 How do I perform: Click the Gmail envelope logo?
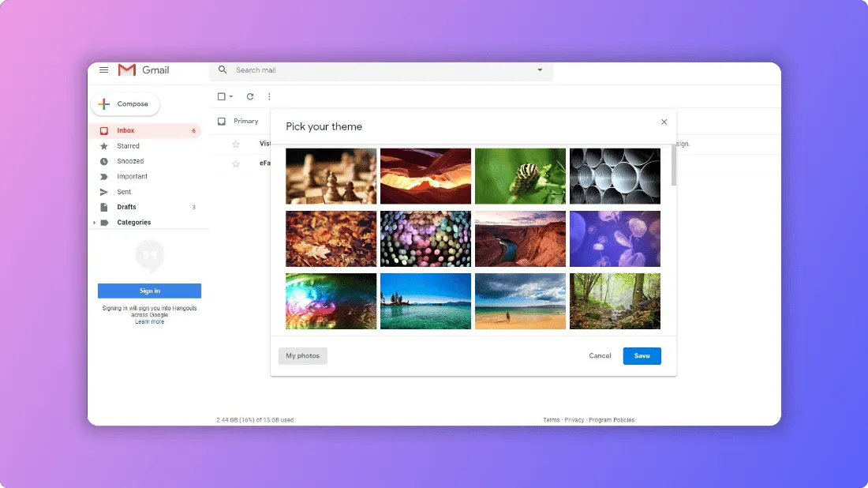[127, 69]
